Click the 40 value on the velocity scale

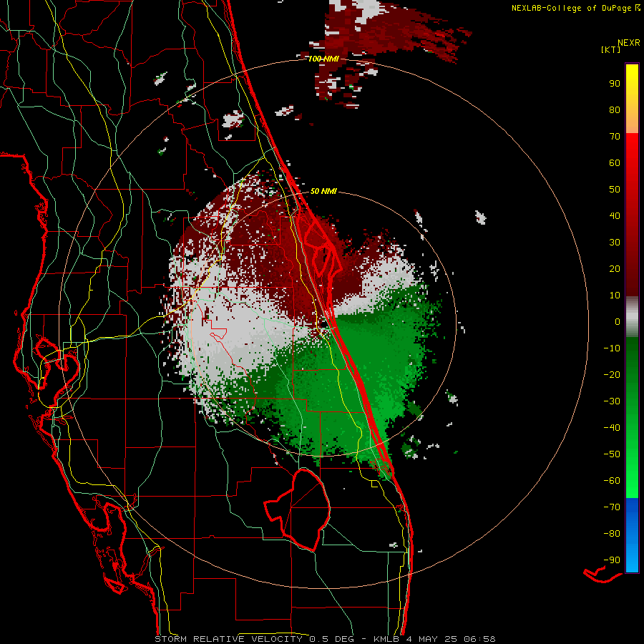tap(615, 216)
